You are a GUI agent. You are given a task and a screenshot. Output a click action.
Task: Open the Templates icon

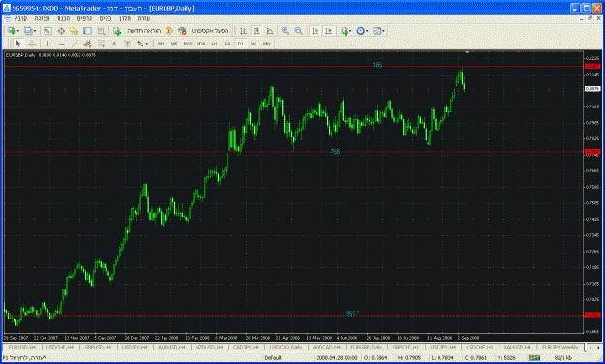click(377, 31)
